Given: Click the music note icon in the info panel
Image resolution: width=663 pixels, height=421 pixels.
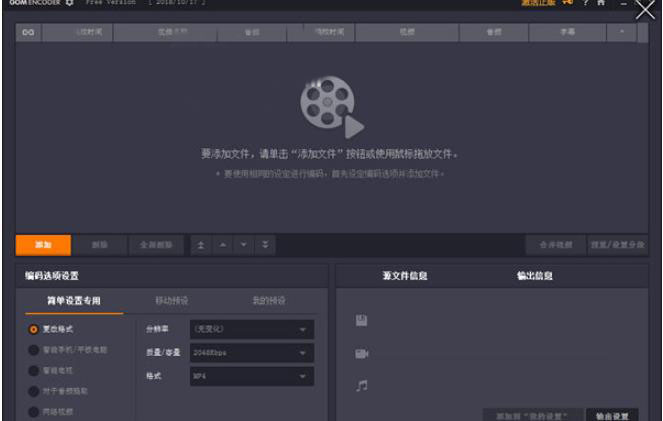Looking at the screenshot, I should click(362, 385).
